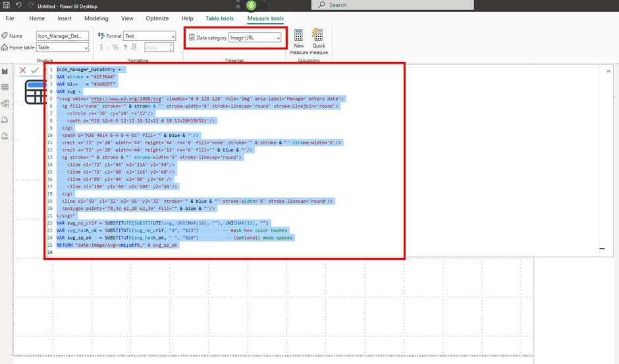Click the Auto decimal places stepper
This screenshot has height=364, width=619.
pos(159,47)
